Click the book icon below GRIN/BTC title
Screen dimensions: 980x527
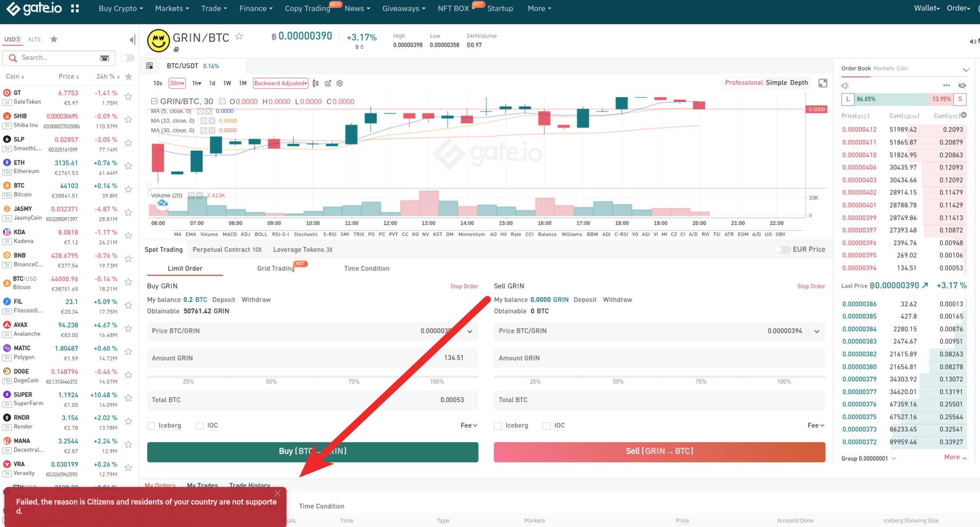tap(176, 50)
